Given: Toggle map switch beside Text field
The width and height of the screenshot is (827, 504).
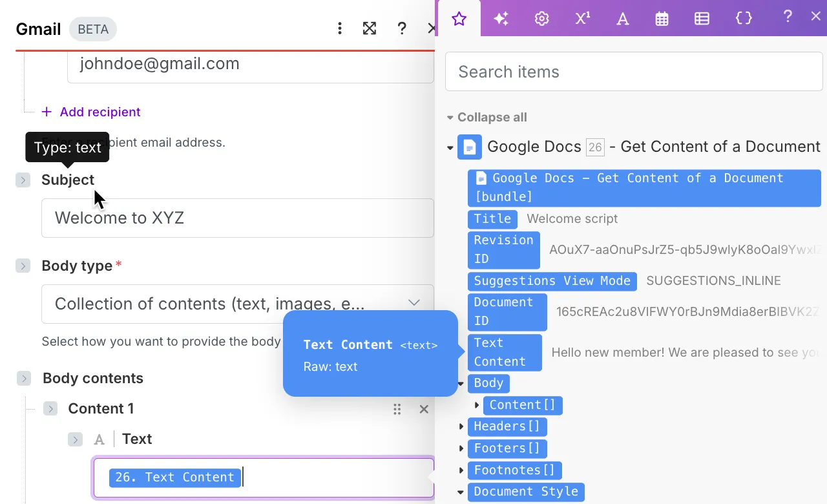Looking at the screenshot, I should click(76, 439).
